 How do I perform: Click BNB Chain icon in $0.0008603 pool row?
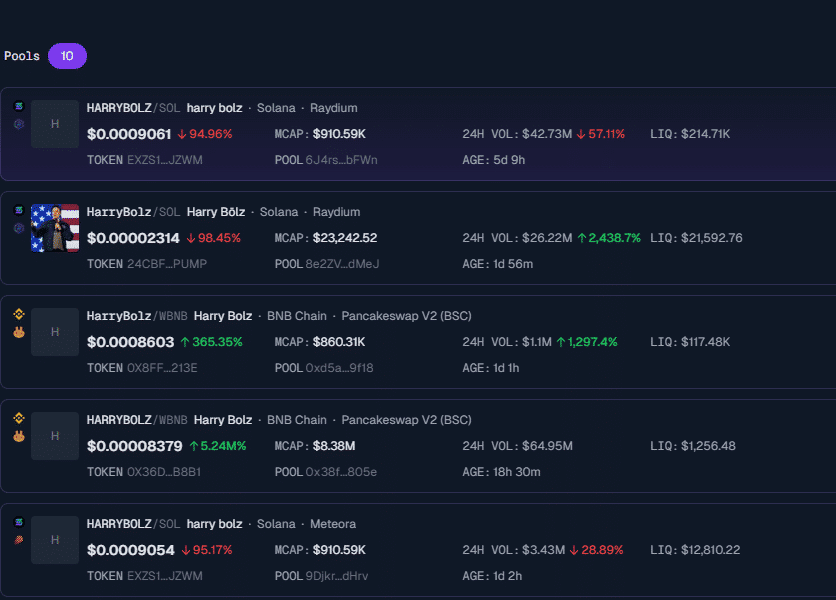coord(19,314)
